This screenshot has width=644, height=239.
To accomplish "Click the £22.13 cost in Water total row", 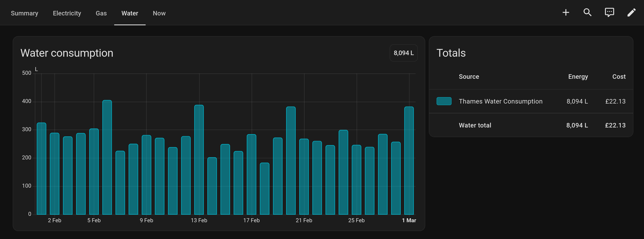I will click(615, 125).
